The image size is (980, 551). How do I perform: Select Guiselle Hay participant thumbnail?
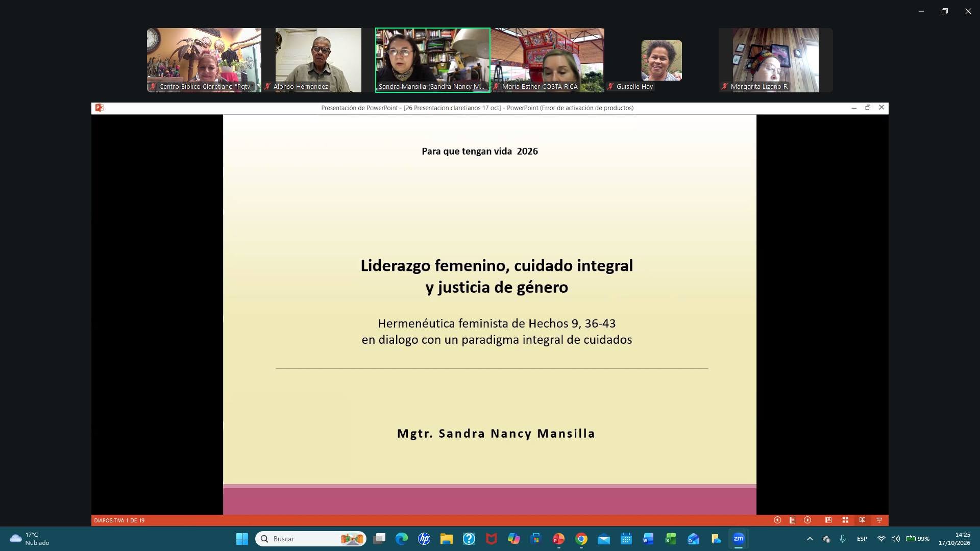pyautogui.click(x=661, y=60)
